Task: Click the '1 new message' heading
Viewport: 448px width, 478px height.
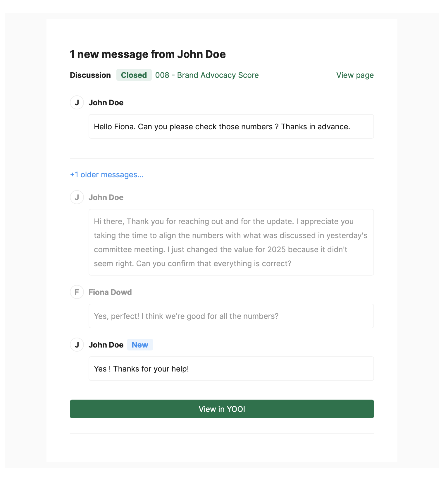Action: tap(148, 54)
